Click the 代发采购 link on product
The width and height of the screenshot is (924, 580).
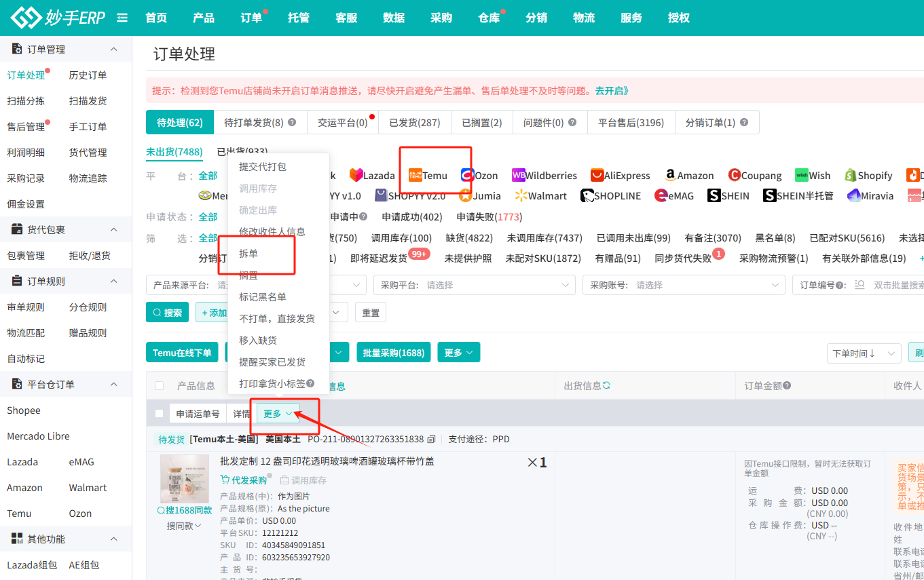click(243, 480)
